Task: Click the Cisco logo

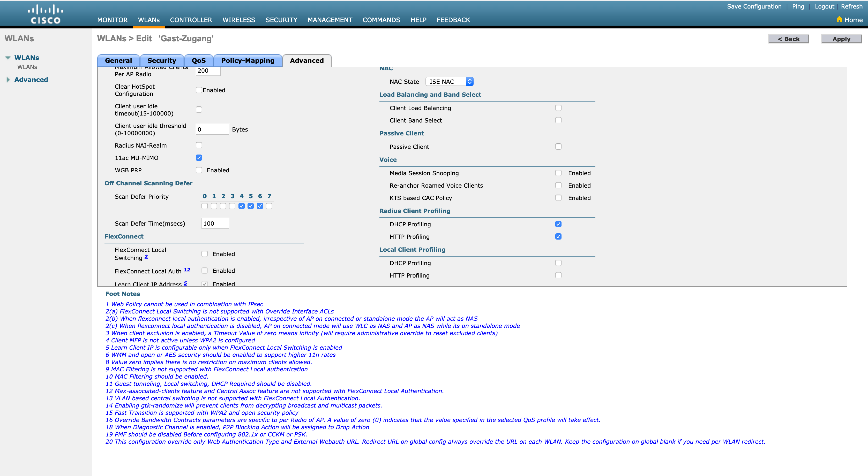Action: [x=46, y=14]
